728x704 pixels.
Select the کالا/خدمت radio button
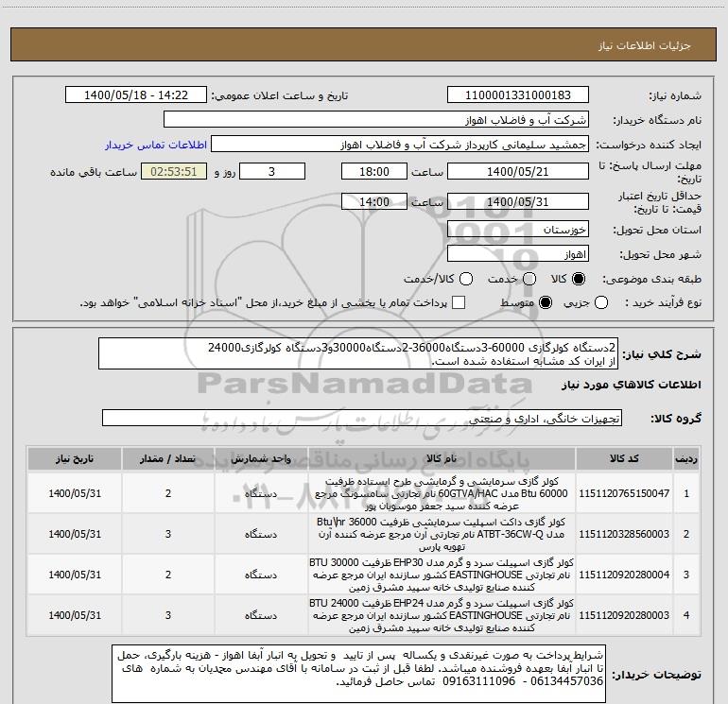point(466,279)
